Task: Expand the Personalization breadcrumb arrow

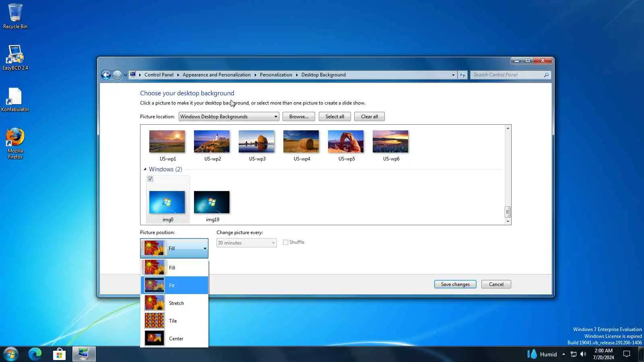Action: [x=297, y=75]
